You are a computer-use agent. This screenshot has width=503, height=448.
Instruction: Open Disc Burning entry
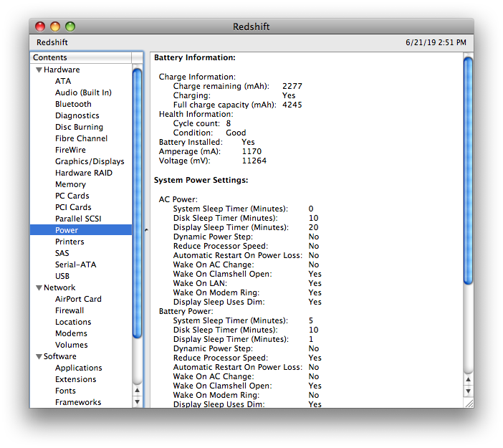tap(79, 127)
